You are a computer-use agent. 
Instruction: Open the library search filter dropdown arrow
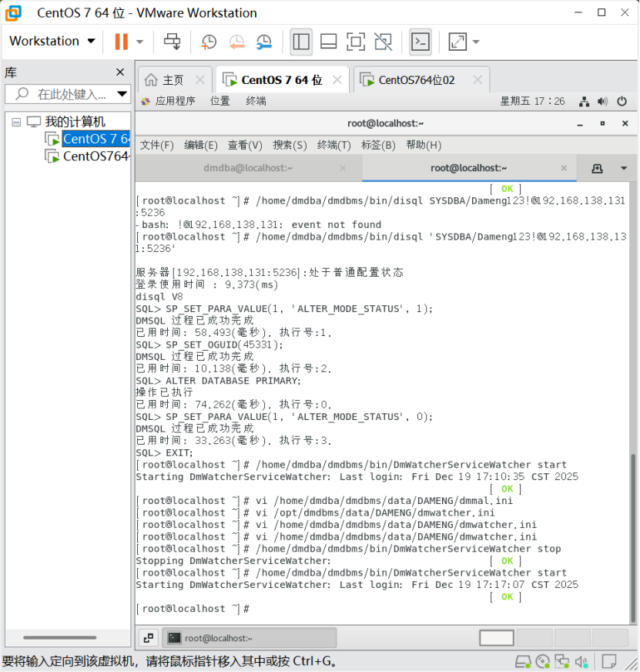tap(122, 94)
